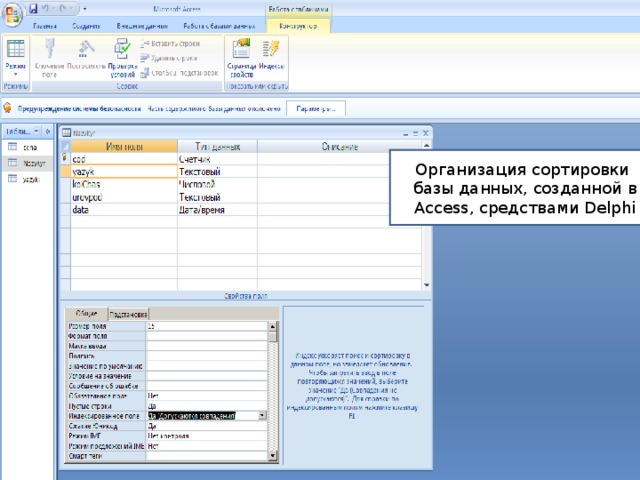Save using the quick access disk icon

pyautogui.click(x=33, y=8)
